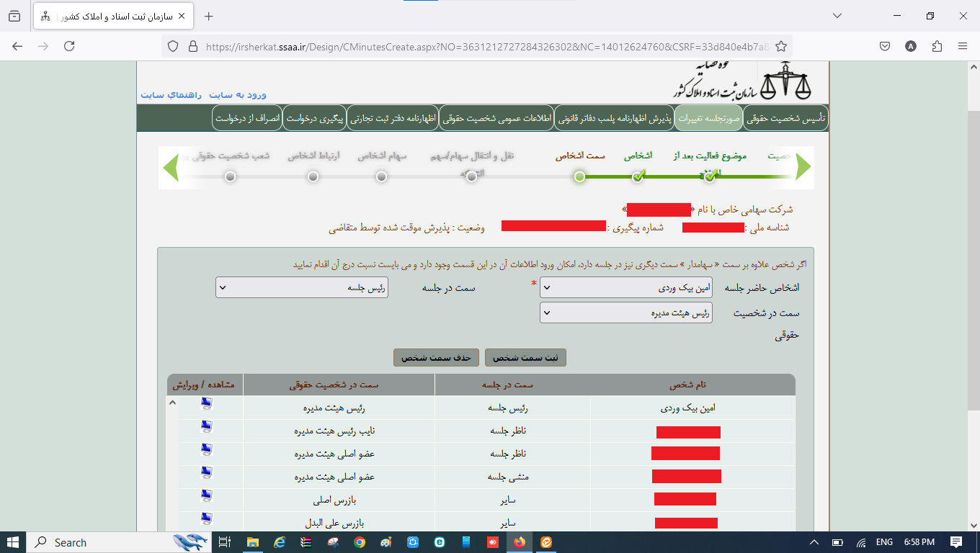The width and height of the screenshot is (980, 553).
Task: Reload the page with refresh icon
Action: (69, 46)
